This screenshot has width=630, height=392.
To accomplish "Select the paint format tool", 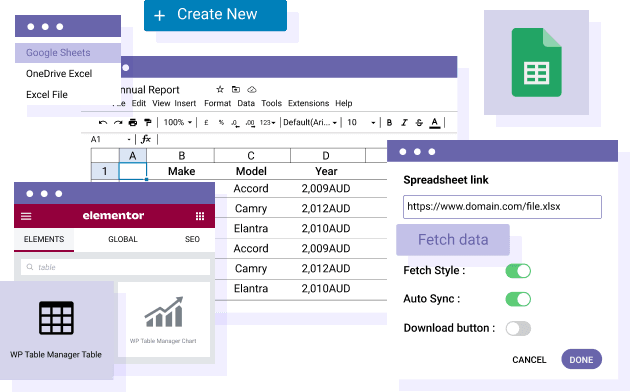I will click(147, 122).
